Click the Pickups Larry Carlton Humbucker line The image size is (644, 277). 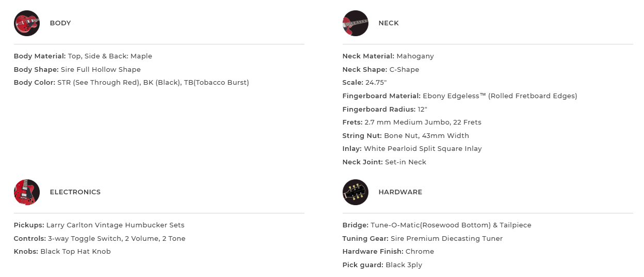[99, 225]
